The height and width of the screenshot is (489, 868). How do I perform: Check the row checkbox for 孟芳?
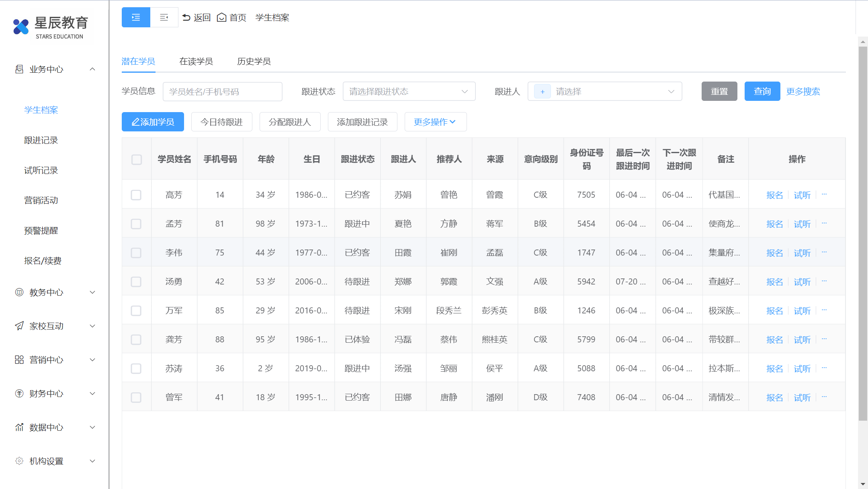[136, 224]
